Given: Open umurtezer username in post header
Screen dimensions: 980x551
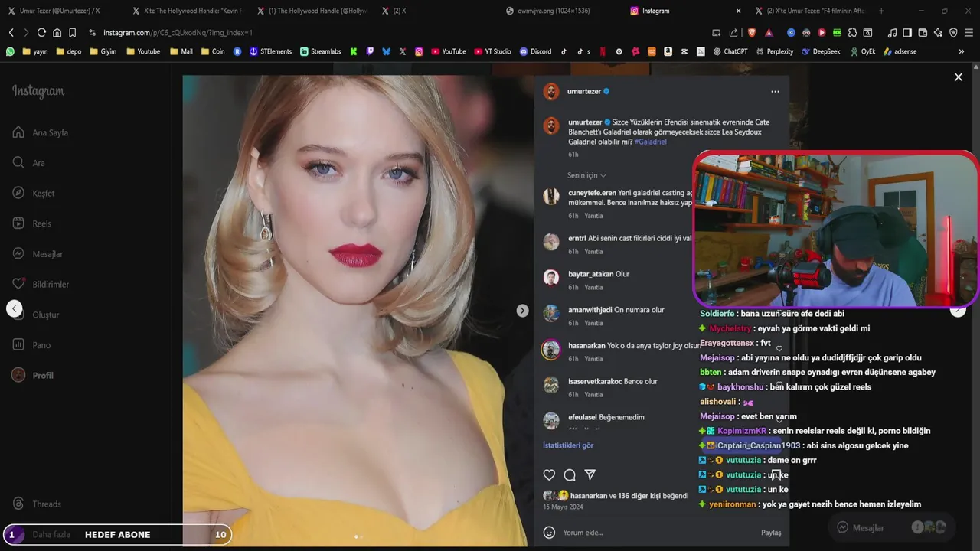Looking at the screenshot, I should pos(584,91).
